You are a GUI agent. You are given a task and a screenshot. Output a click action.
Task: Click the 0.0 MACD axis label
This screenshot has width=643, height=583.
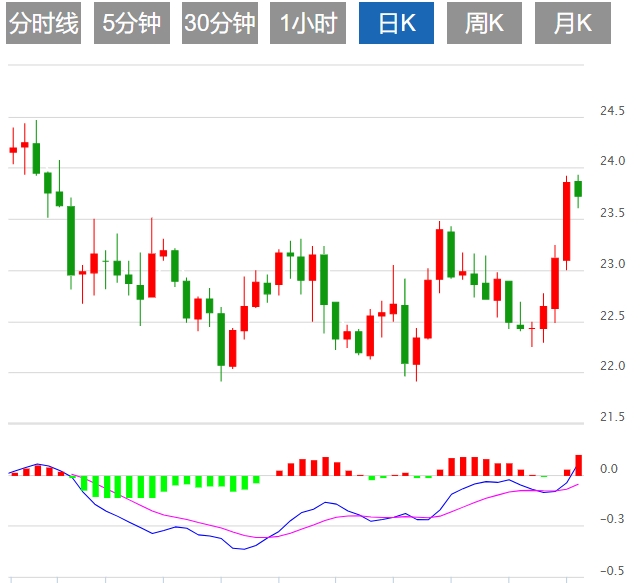point(609,469)
